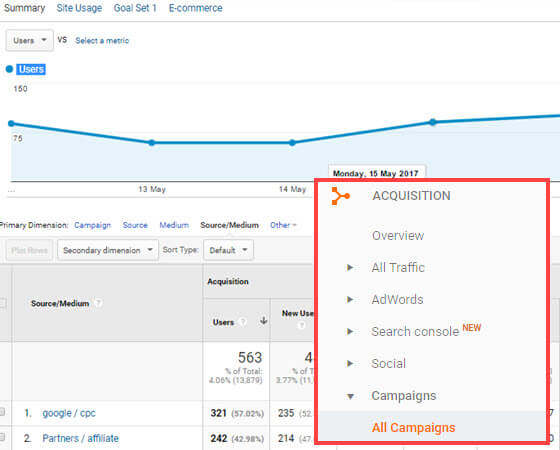Click the Source/Medium column header
The height and width of the screenshot is (450, 560).
[x=60, y=303]
